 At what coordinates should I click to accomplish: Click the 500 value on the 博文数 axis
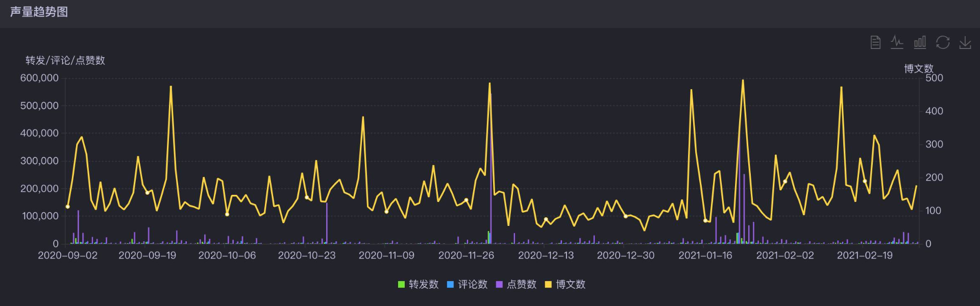pyautogui.click(x=934, y=78)
